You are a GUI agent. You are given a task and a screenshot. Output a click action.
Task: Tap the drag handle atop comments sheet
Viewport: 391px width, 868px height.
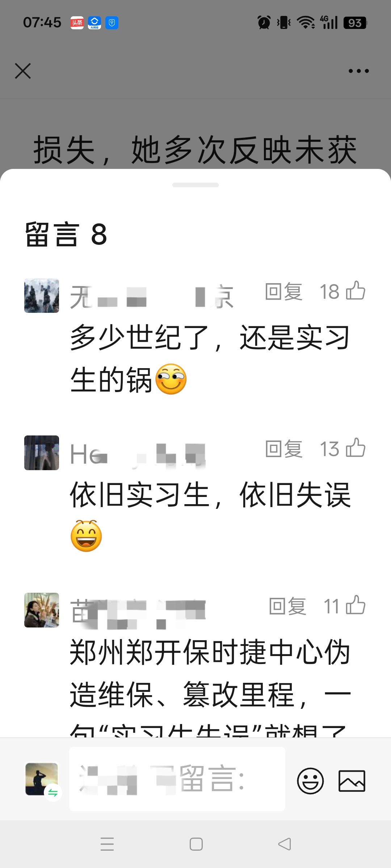pos(195,185)
